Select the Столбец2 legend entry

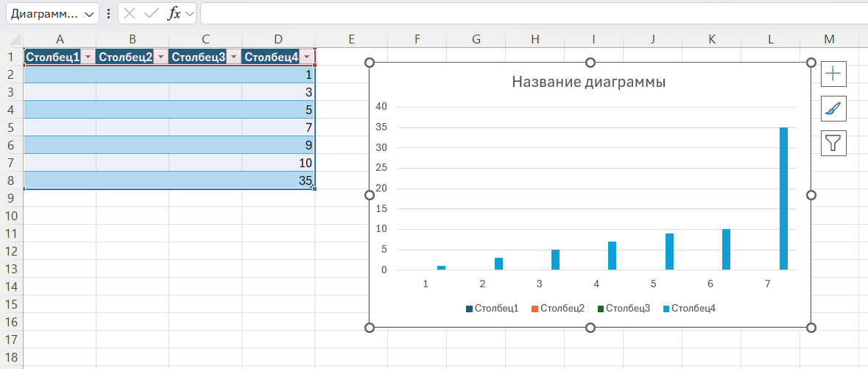click(558, 308)
